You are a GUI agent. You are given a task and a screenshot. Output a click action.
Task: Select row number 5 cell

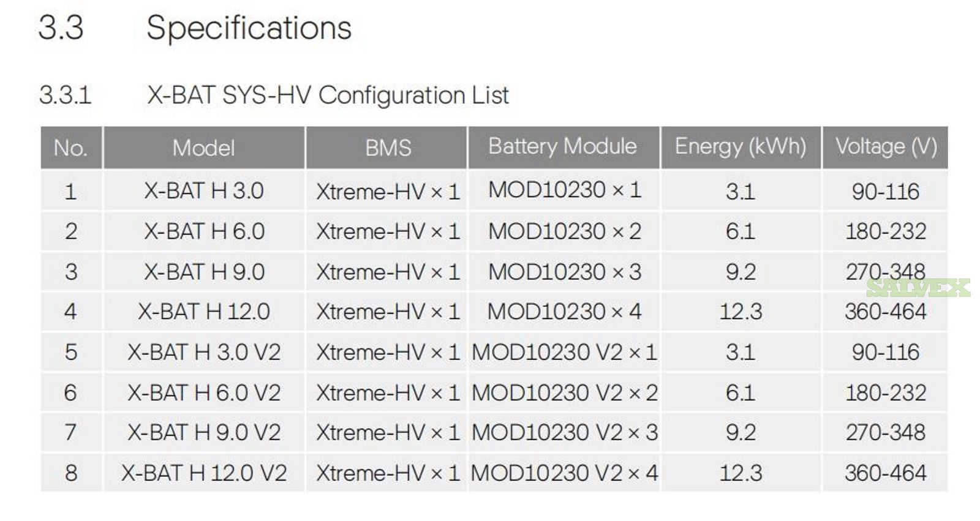(71, 352)
